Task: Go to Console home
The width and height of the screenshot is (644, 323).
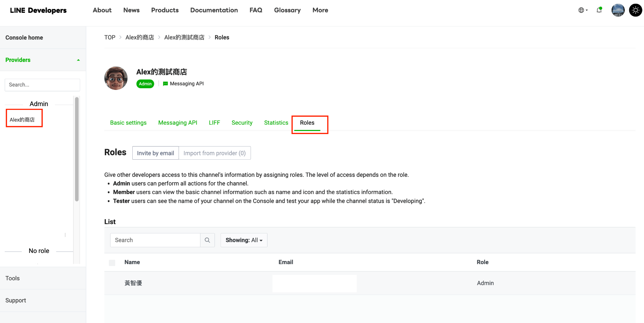Action: pyautogui.click(x=24, y=37)
